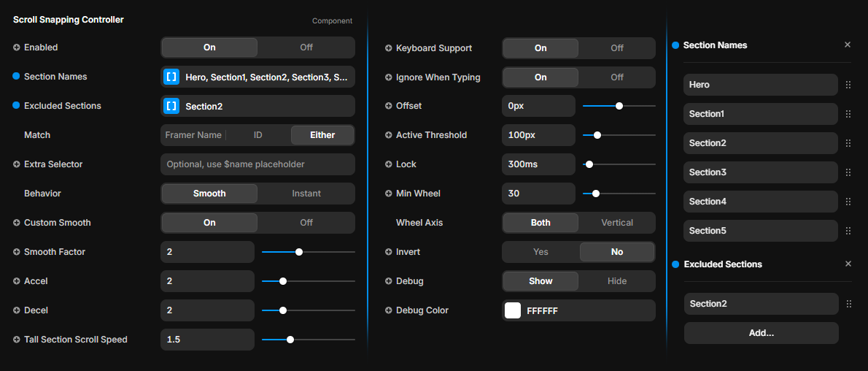Set Behavior to Instant
Screen dimensions: 868x371
point(306,194)
